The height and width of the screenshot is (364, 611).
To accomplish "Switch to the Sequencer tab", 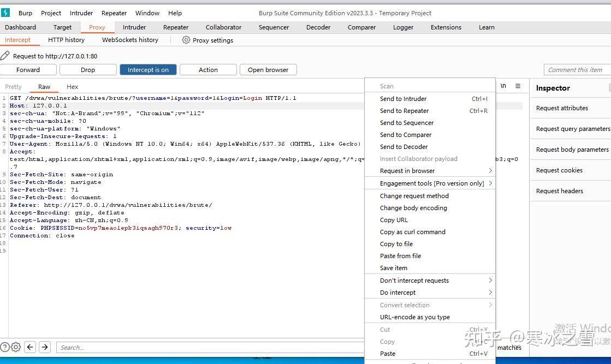I will tap(274, 27).
